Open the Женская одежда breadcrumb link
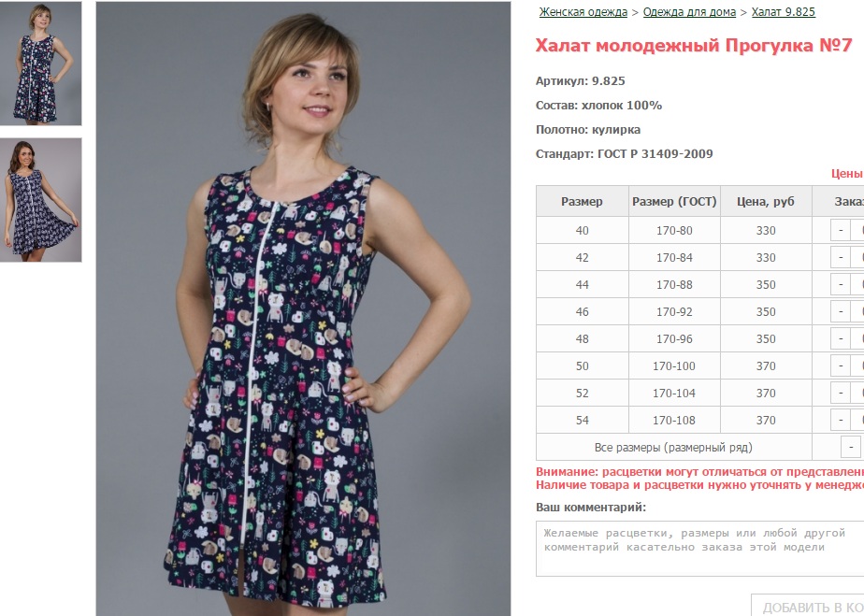Image resolution: width=864 pixels, height=616 pixels. click(x=583, y=11)
